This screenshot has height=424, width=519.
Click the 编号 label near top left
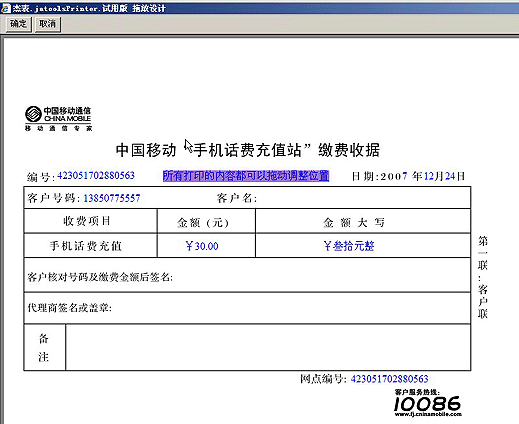point(41,177)
